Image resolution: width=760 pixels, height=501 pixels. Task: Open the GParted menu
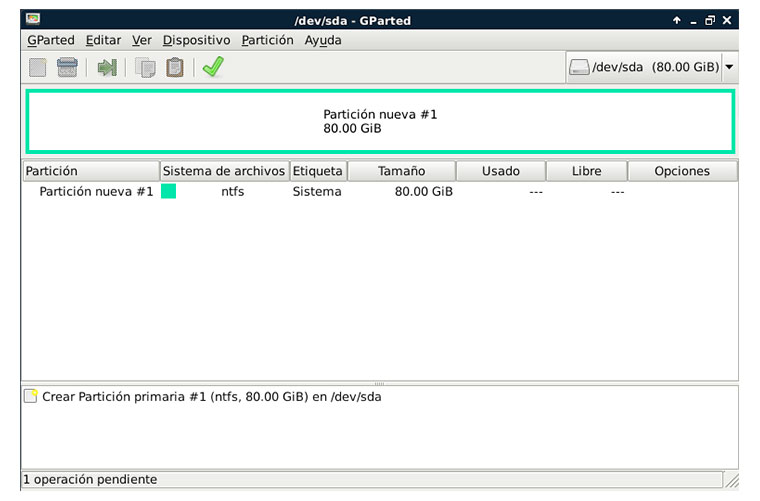point(51,40)
